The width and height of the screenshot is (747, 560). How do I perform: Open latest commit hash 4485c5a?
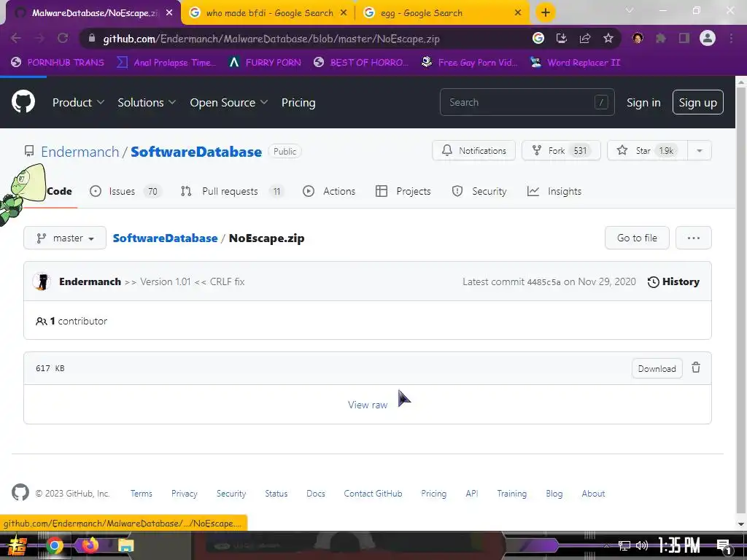click(x=543, y=282)
